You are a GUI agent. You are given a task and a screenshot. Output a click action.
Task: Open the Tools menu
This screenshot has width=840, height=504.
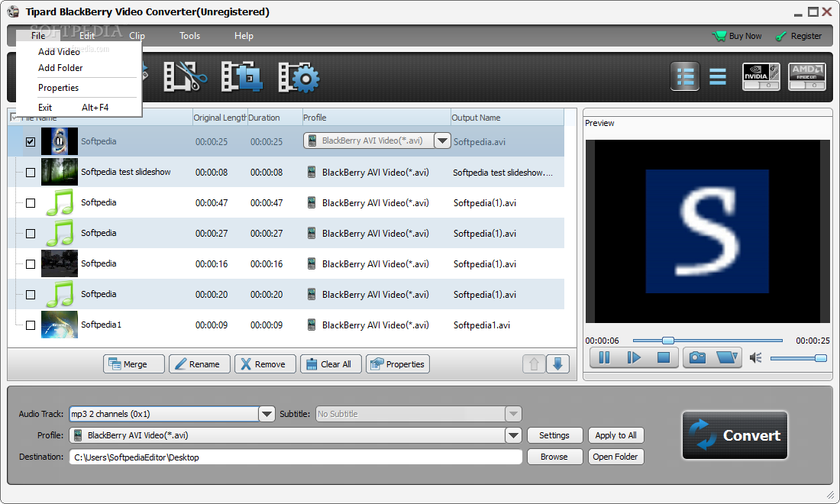click(x=189, y=36)
